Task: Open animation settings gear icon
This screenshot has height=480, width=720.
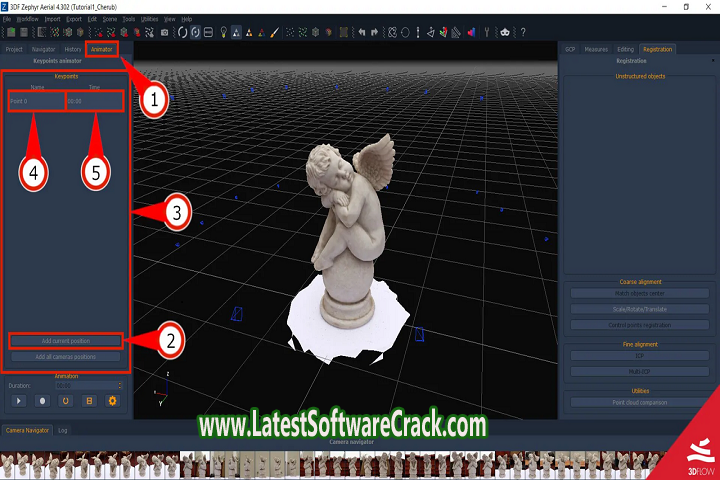Action: [x=112, y=401]
